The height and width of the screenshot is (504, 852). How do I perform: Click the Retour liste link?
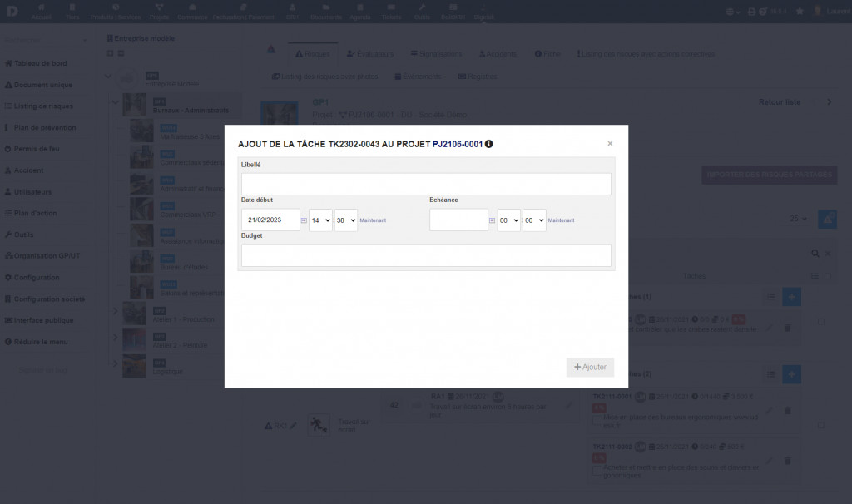tap(779, 102)
